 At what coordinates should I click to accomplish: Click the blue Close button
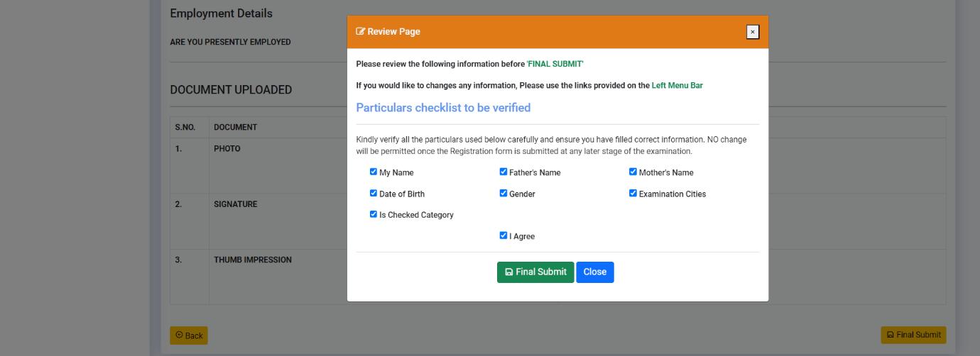pos(594,272)
